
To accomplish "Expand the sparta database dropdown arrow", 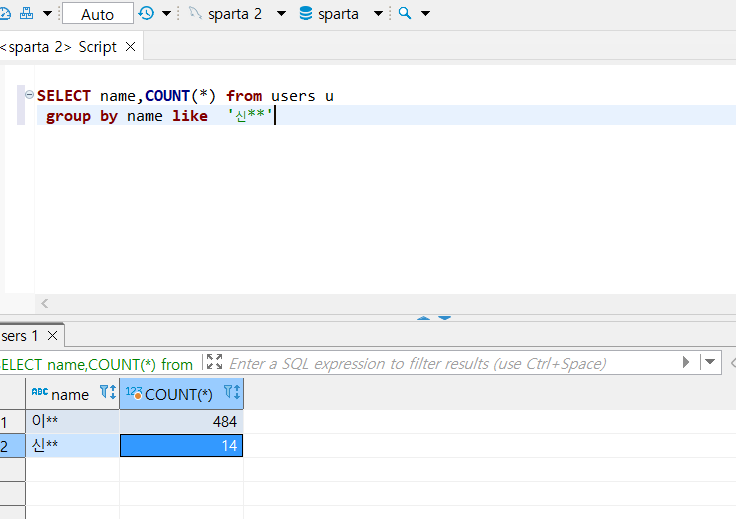I will click(378, 13).
